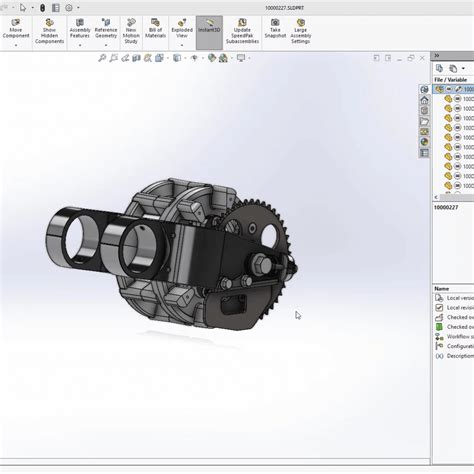
Task: Open the Appearances color wheel tab
Action: point(424,142)
